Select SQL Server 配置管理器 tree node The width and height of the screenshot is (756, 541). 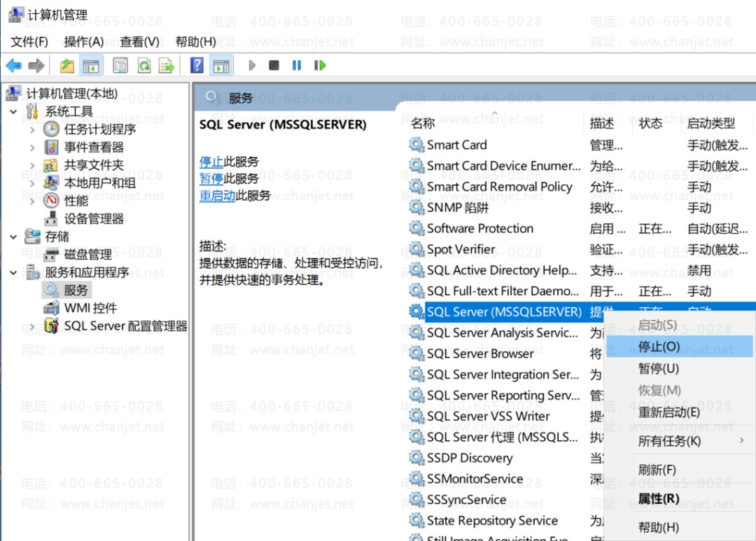click(x=126, y=326)
